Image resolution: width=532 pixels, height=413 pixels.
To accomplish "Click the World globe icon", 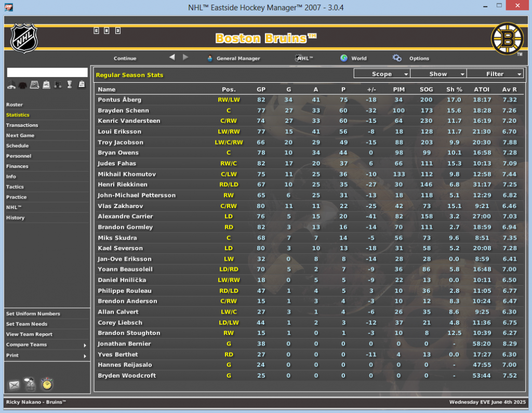I will click(344, 58).
